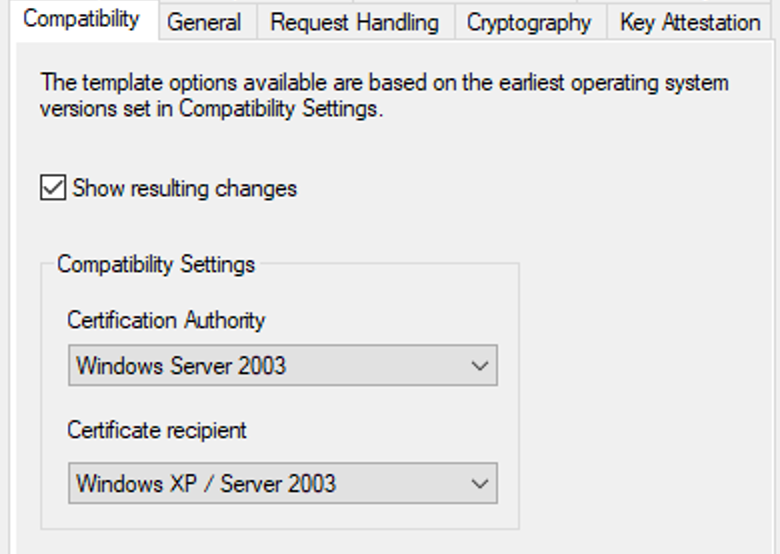Click the Certification Authority field label

[166, 321]
